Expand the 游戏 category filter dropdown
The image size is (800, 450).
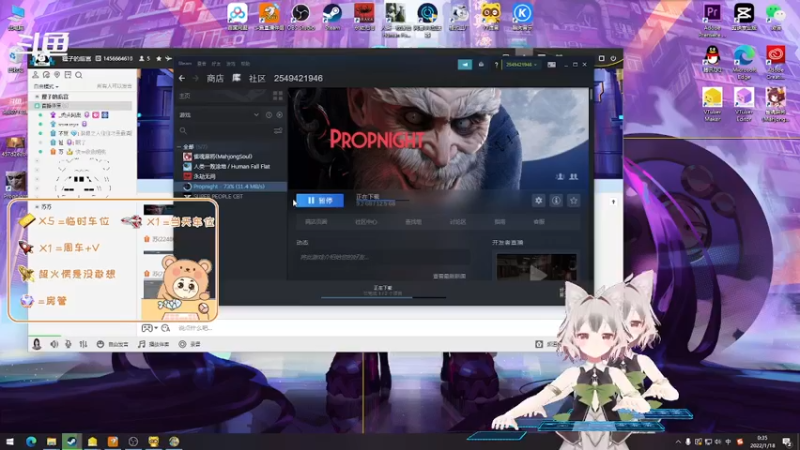[x=256, y=115]
